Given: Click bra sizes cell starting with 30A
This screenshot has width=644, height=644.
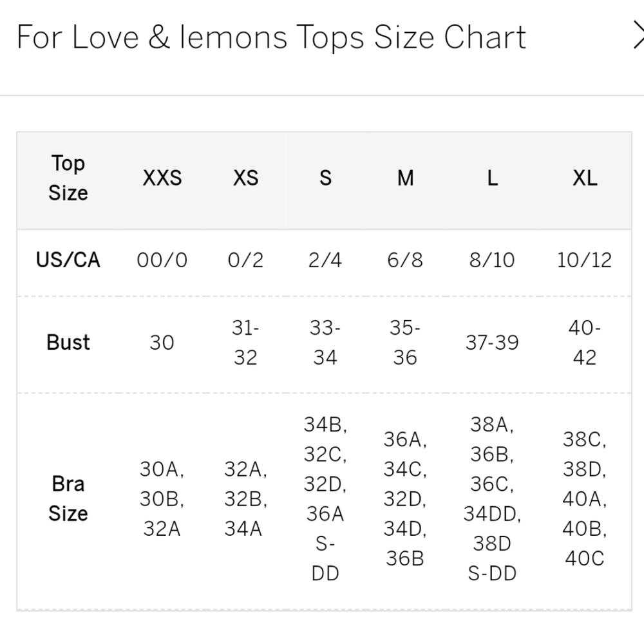Looking at the screenshot, I should (162, 498).
